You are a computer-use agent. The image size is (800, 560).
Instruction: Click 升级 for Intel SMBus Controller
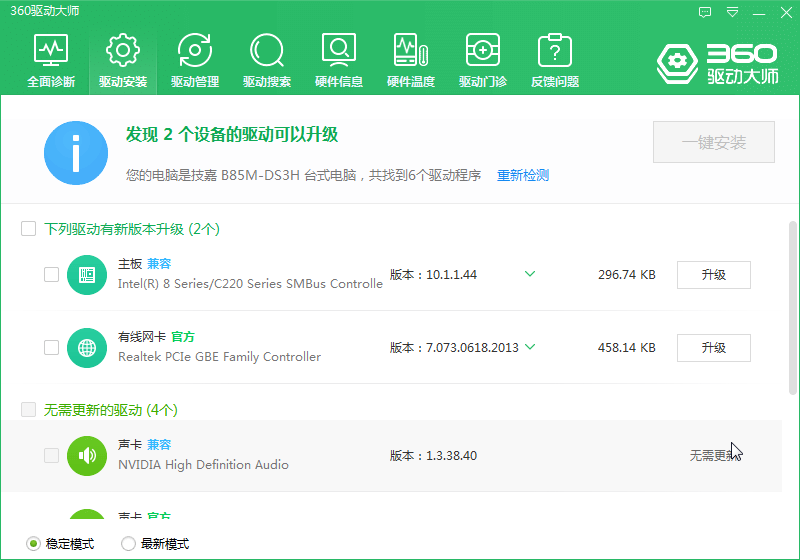coord(713,274)
